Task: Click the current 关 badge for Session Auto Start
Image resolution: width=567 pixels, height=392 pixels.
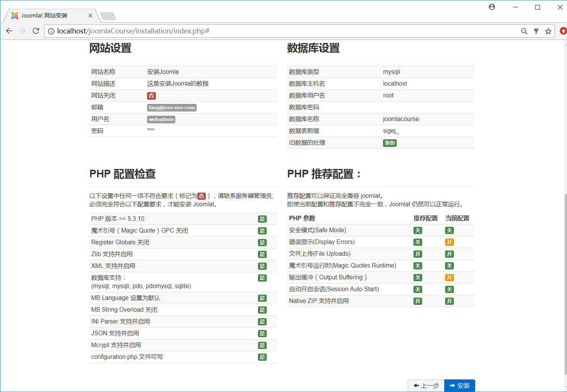Action: (x=450, y=290)
